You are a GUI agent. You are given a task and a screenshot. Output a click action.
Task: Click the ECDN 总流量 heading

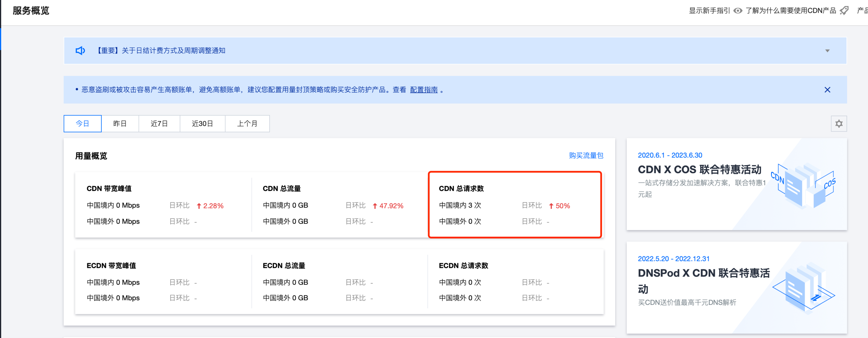284,266
